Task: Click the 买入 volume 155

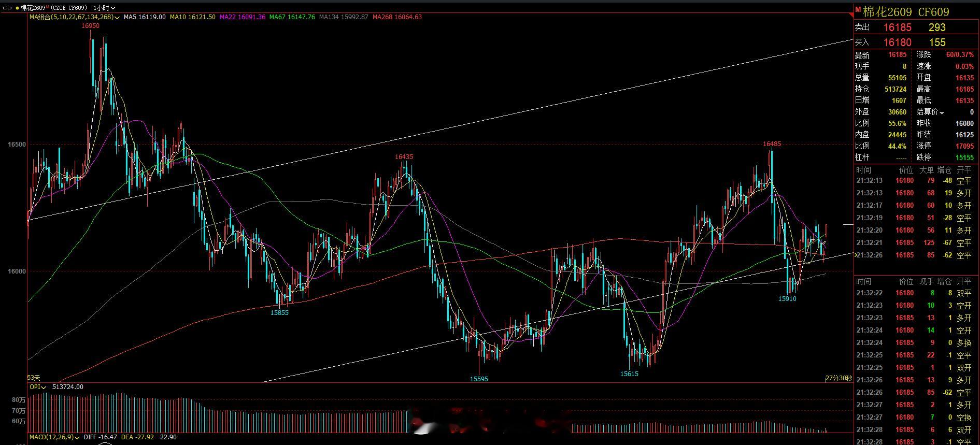Action: click(x=937, y=42)
